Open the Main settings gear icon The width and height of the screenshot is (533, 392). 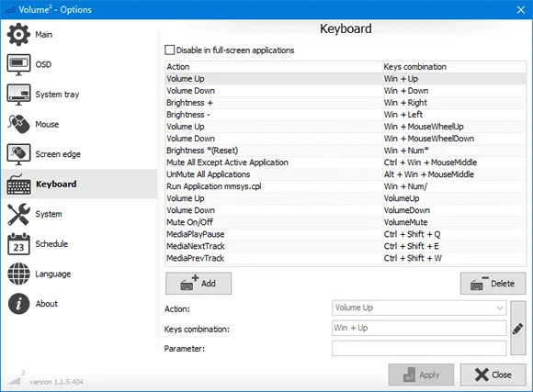[18, 34]
